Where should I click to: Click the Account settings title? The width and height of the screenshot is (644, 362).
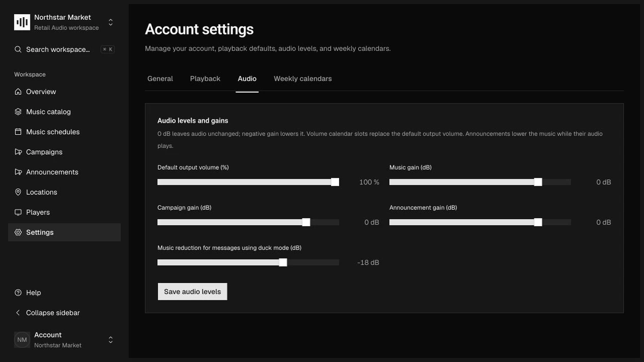point(199,29)
